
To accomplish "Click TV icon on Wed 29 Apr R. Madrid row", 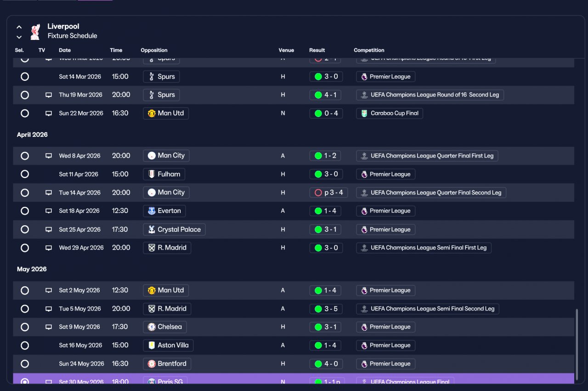I will 49,248.
